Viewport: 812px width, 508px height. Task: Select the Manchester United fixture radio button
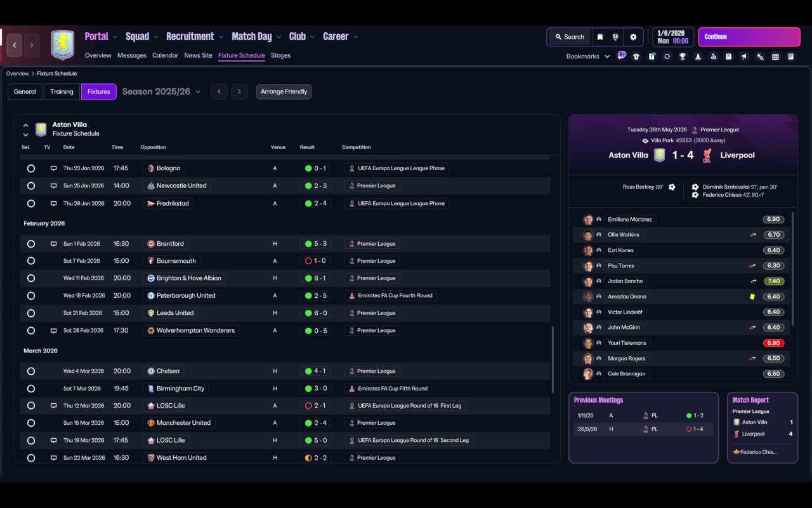tap(31, 423)
